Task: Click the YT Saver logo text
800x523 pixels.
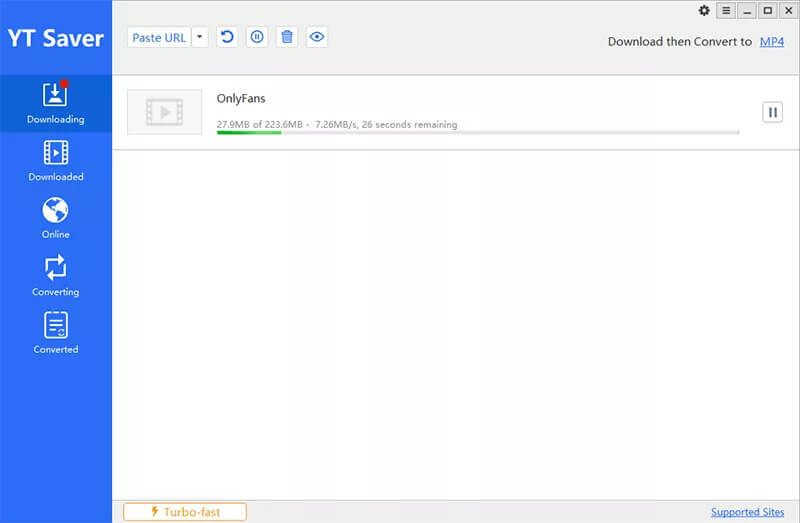Action: tap(55, 39)
